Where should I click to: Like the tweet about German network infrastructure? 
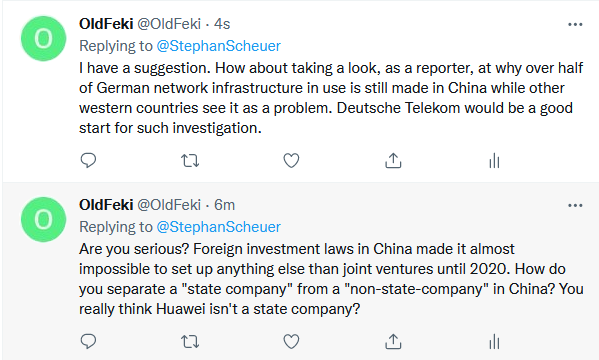[291, 161]
